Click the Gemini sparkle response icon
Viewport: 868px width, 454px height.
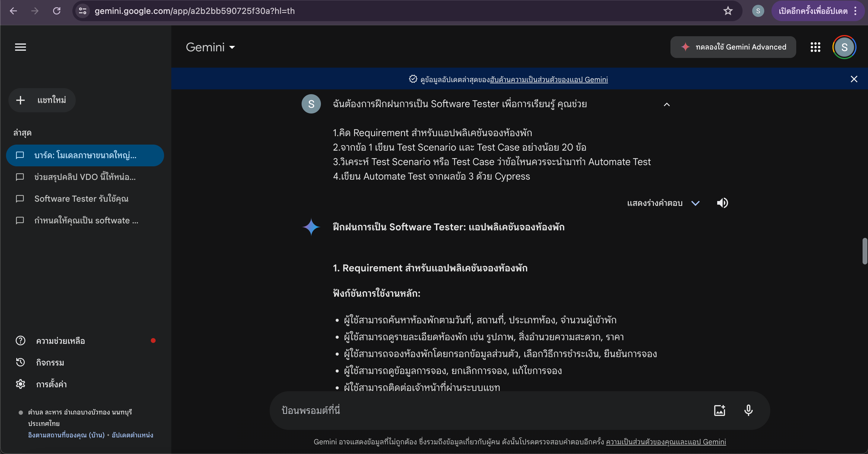point(311,227)
